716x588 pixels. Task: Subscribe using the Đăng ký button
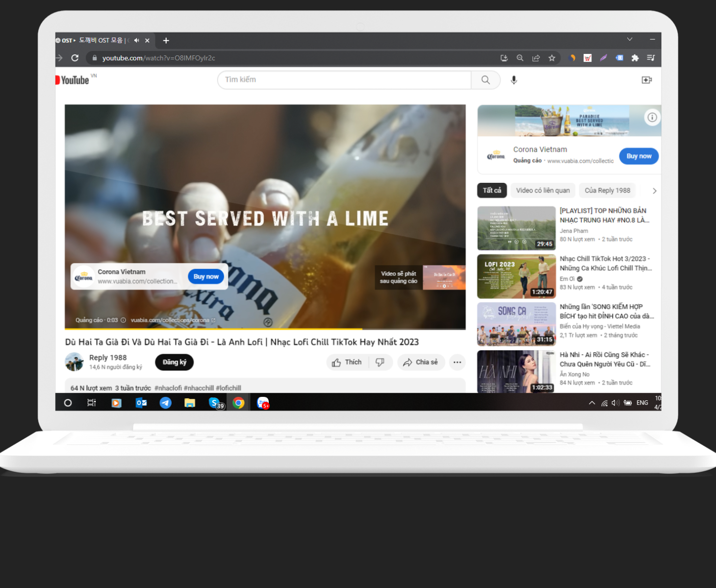click(174, 362)
